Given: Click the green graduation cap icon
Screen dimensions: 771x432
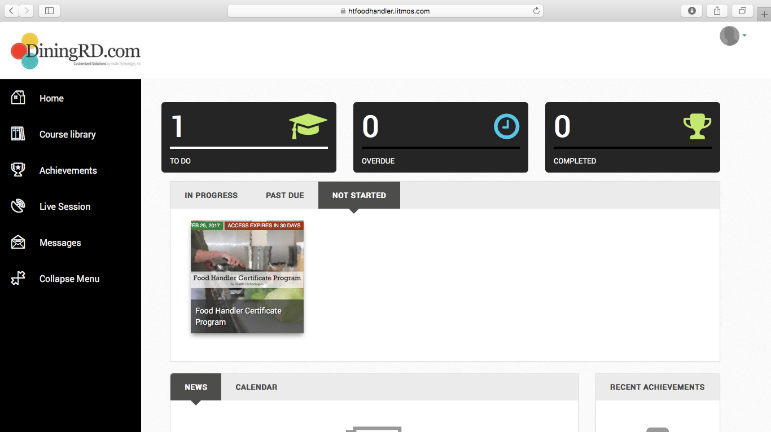Looking at the screenshot, I should [308, 126].
